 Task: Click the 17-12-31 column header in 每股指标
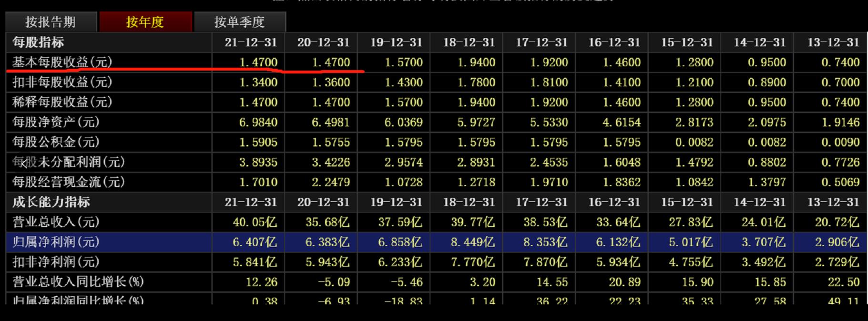point(542,42)
